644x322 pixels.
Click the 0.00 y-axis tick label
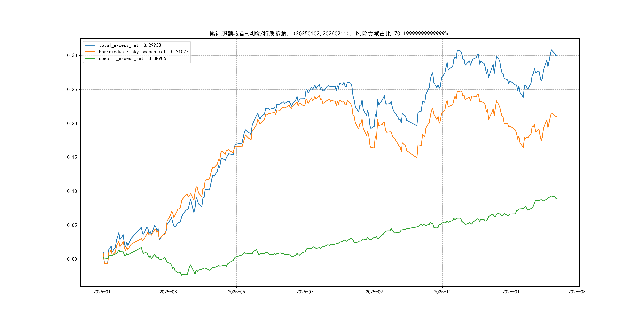(x=72, y=259)
